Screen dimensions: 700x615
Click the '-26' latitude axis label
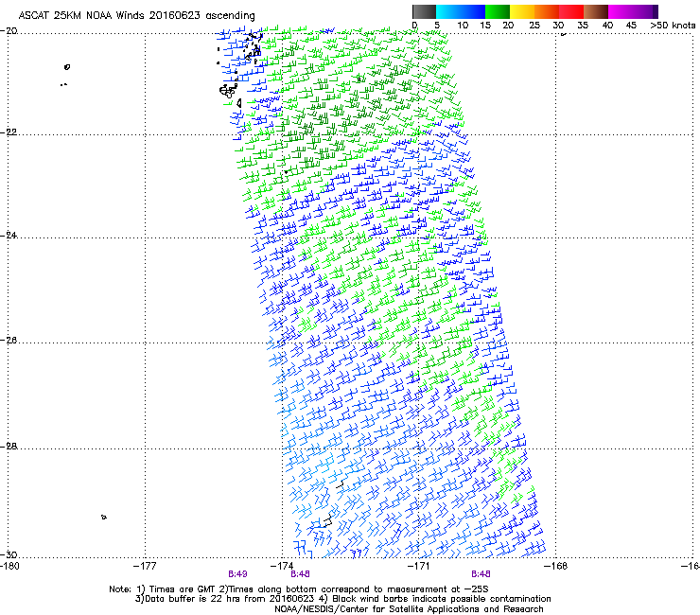pyautogui.click(x=9, y=341)
